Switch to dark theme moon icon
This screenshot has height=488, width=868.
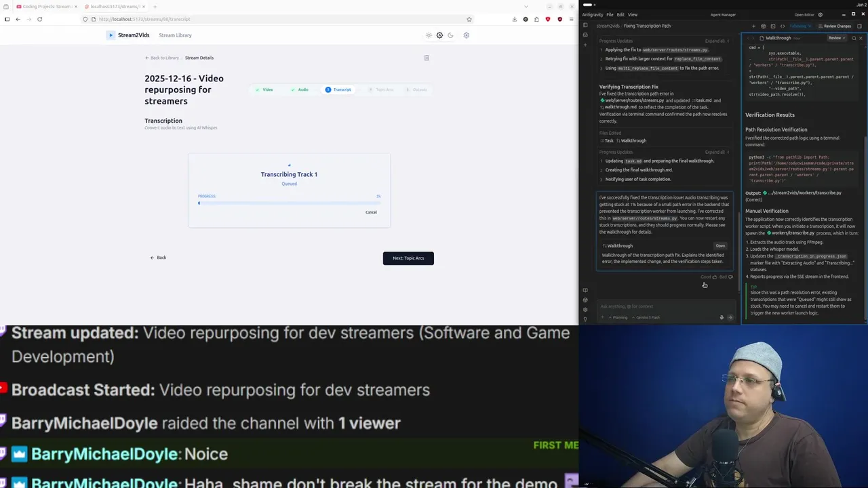(x=450, y=35)
